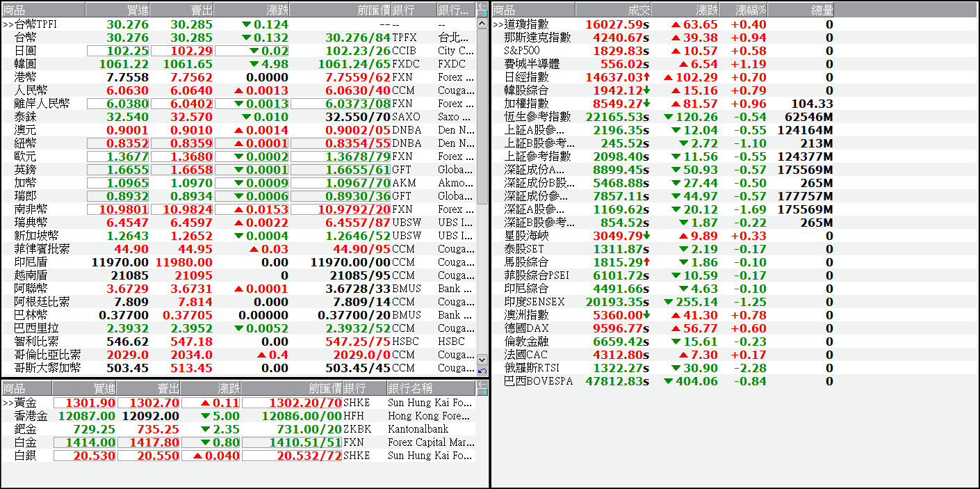Image resolution: width=980 pixels, height=489 pixels.
Task: Click 日圓 bid price 102.25
Action: (x=117, y=51)
